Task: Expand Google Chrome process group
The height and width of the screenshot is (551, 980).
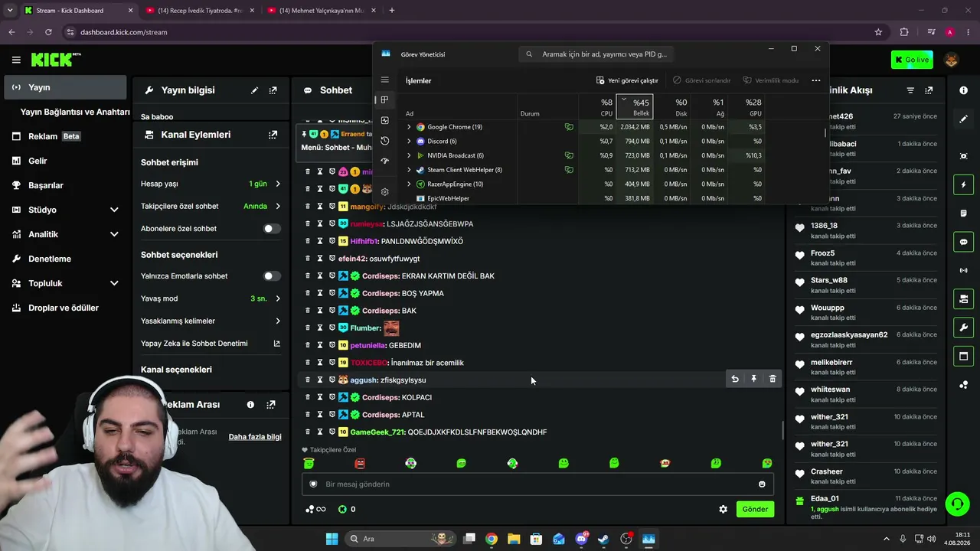Action: pyautogui.click(x=409, y=127)
